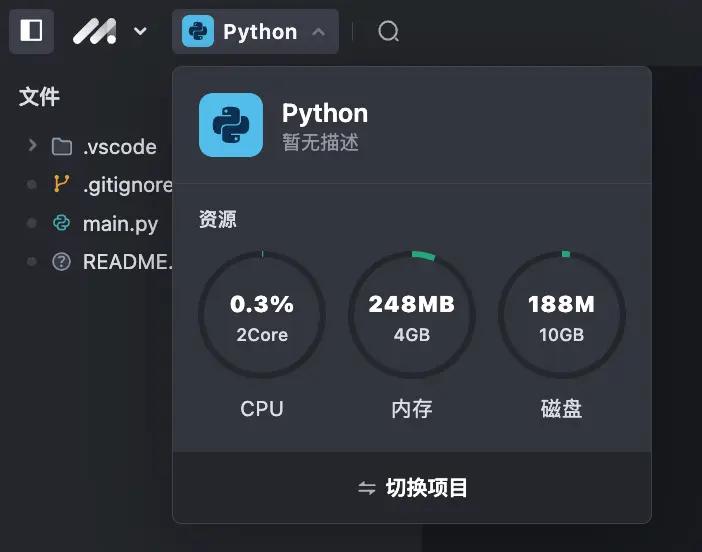
Task: Open the dropdown arrow beside the app logo
Action: (140, 31)
